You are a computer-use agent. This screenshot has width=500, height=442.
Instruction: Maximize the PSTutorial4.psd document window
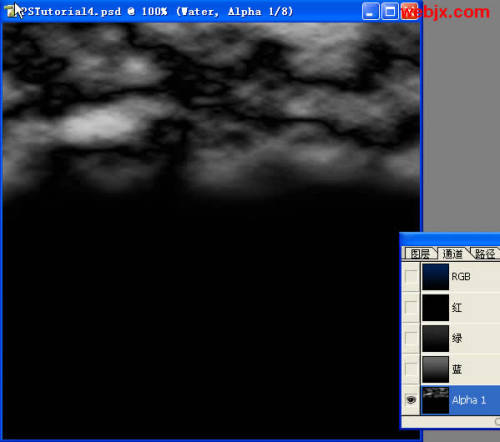click(390, 12)
